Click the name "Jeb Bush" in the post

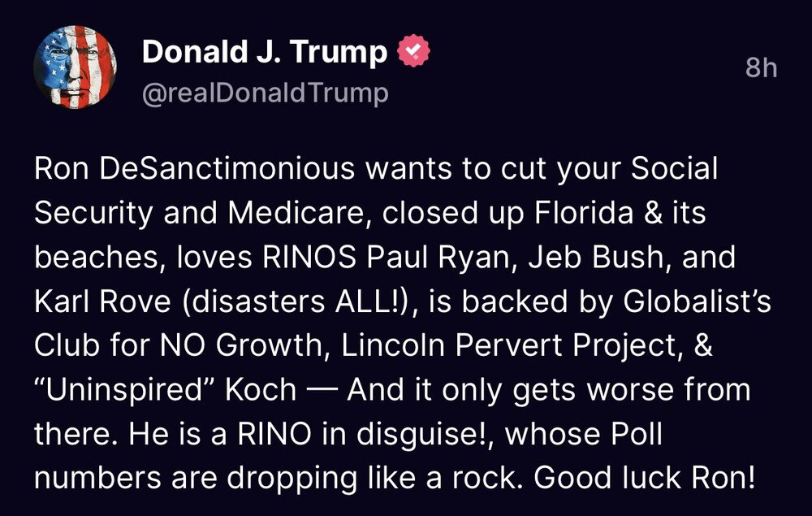click(577, 258)
